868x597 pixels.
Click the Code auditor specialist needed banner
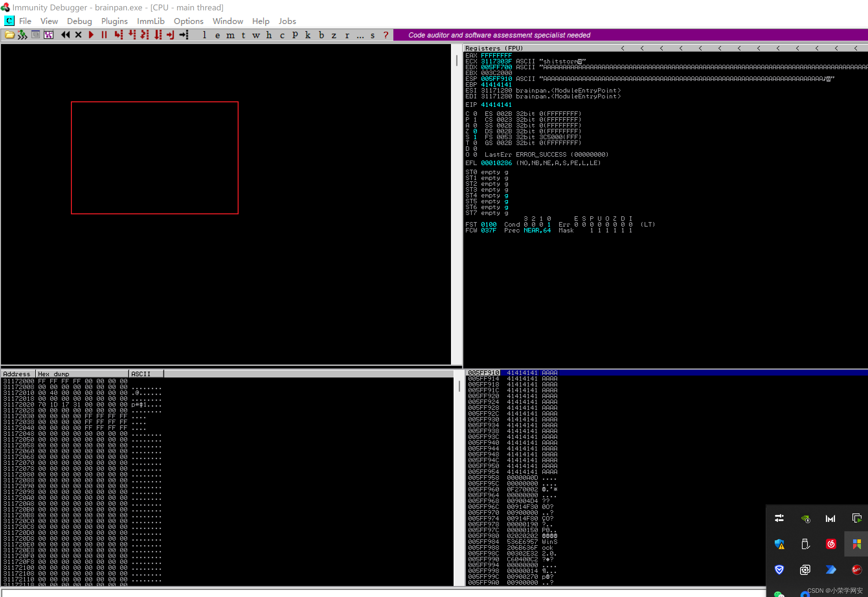click(x=499, y=35)
